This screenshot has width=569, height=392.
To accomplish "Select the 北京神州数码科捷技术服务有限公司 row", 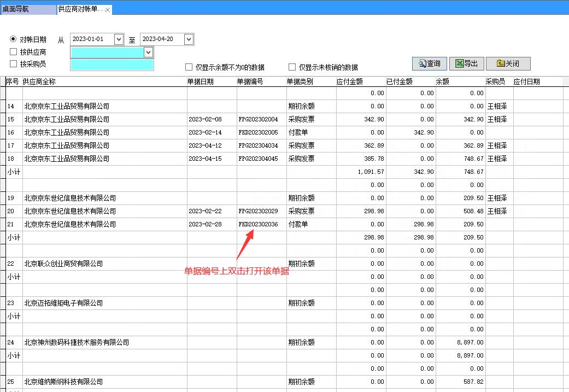I will (77, 342).
